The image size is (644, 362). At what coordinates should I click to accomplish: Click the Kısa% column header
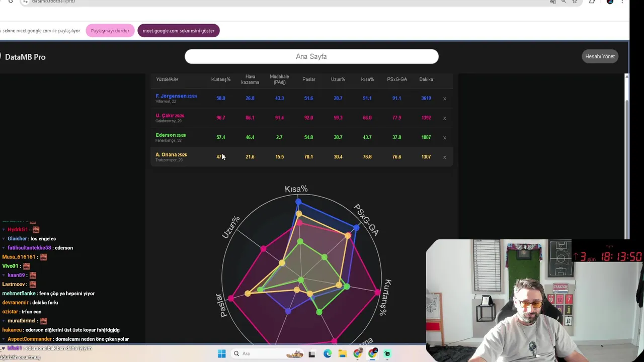coord(367,79)
